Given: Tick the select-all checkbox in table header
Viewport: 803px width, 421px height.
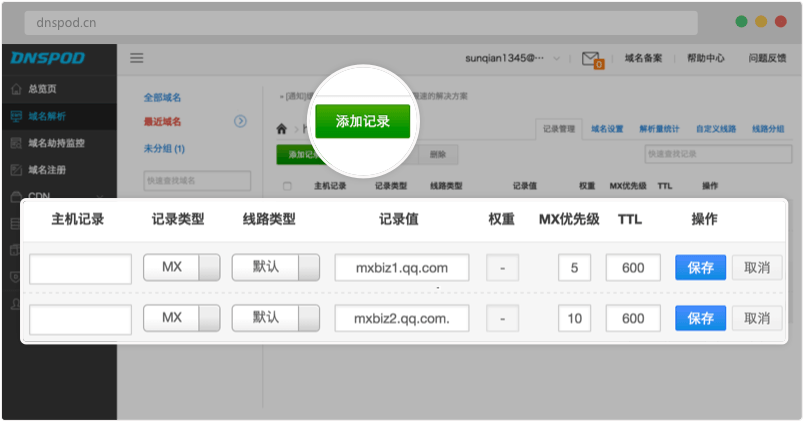Looking at the screenshot, I should pos(288,186).
